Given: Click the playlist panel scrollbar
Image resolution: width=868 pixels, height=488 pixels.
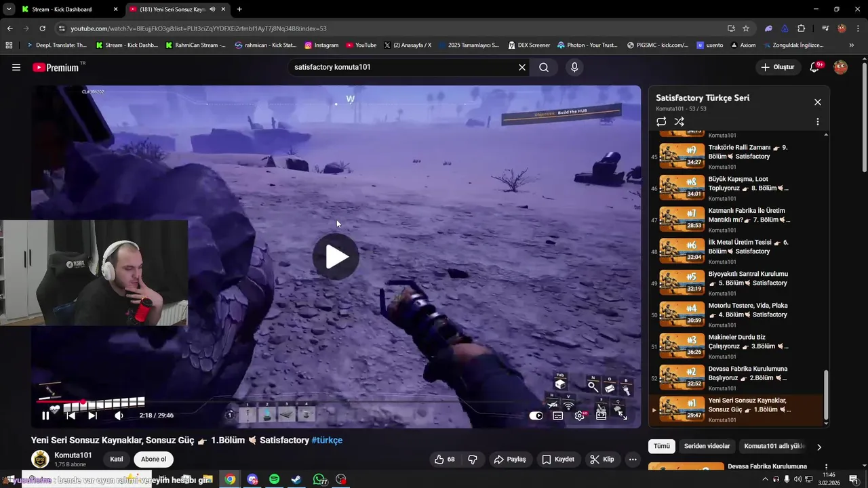Looking at the screenshot, I should (x=825, y=395).
